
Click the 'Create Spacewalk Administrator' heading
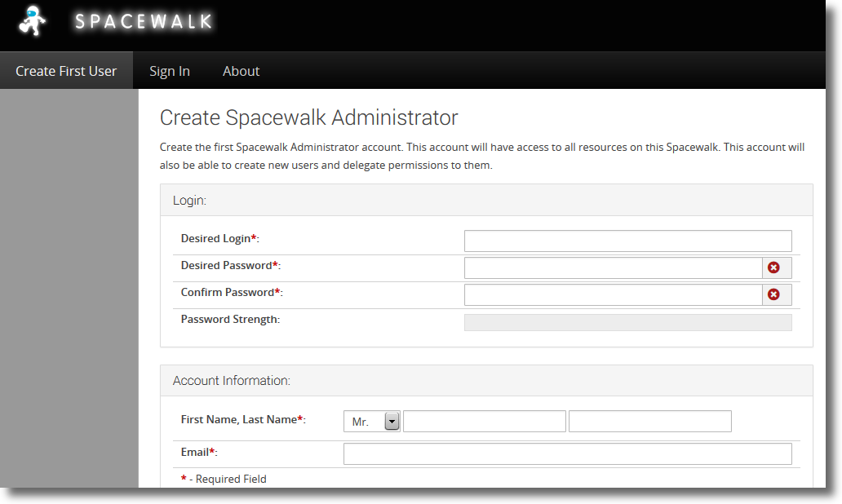point(308,117)
